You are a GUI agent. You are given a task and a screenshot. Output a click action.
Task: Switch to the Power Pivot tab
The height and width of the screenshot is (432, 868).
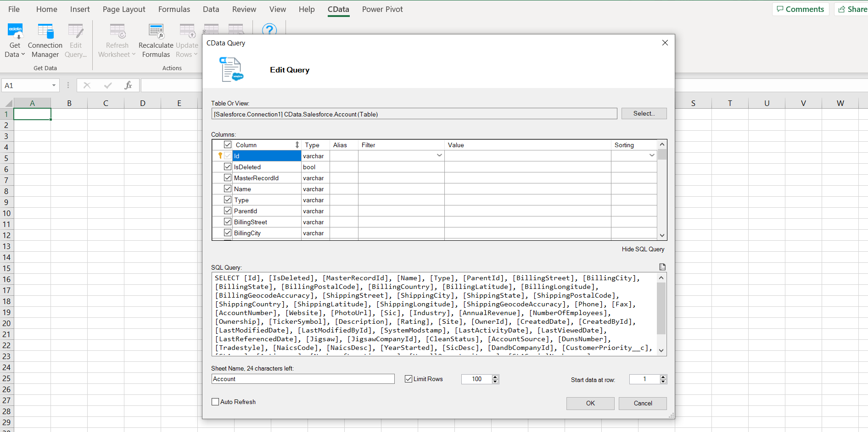[x=382, y=9]
